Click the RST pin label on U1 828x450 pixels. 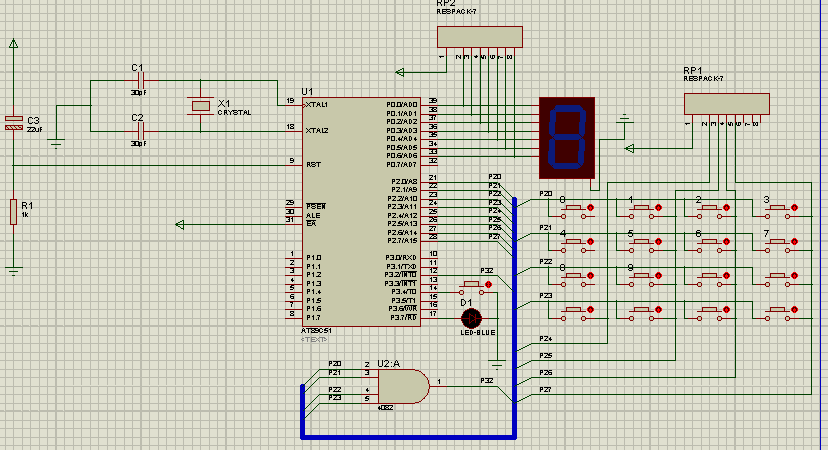[x=314, y=164]
